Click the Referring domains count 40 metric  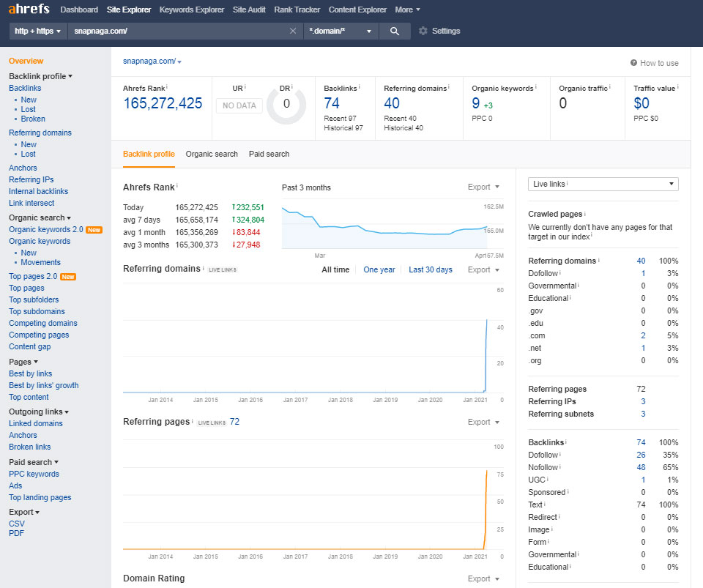pyautogui.click(x=391, y=103)
